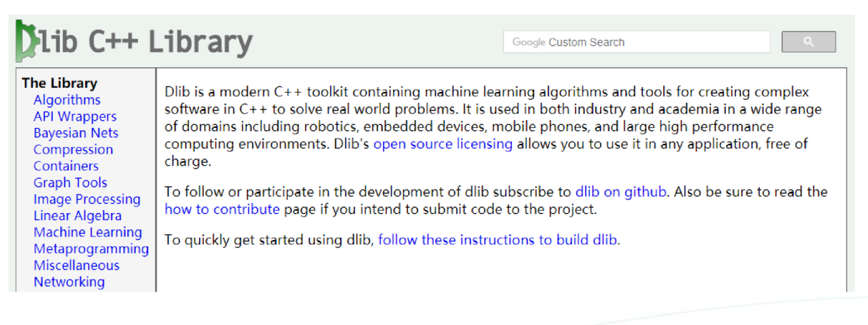
Task: Click the Google Custom Search field
Action: [636, 42]
